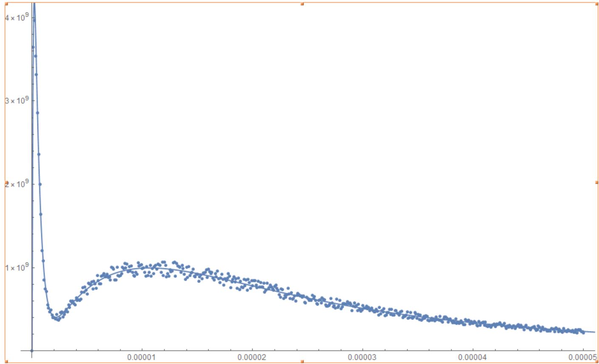Click the 0.00005 x-axis tick label
This screenshot has width=599, height=364.
pos(582,358)
